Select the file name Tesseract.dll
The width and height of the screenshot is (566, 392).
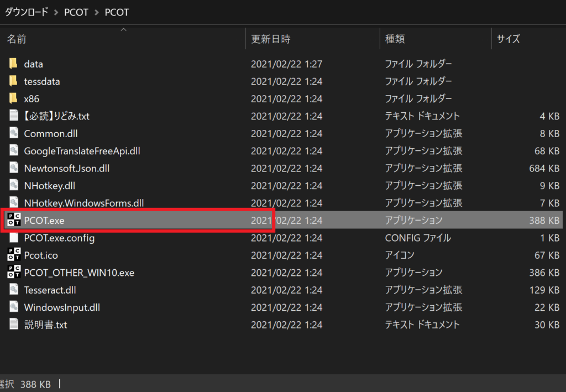coord(50,290)
